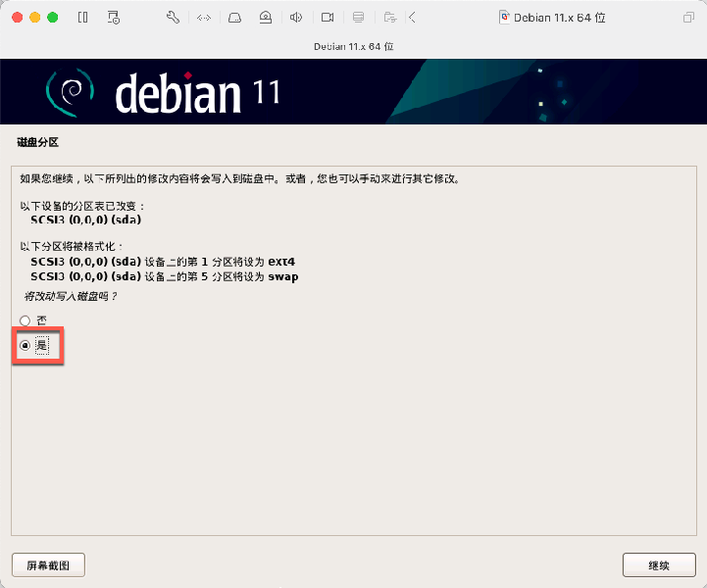Image resolution: width=707 pixels, height=588 pixels.
Task: Open virtual machine settings wrench icon
Action: [x=173, y=18]
